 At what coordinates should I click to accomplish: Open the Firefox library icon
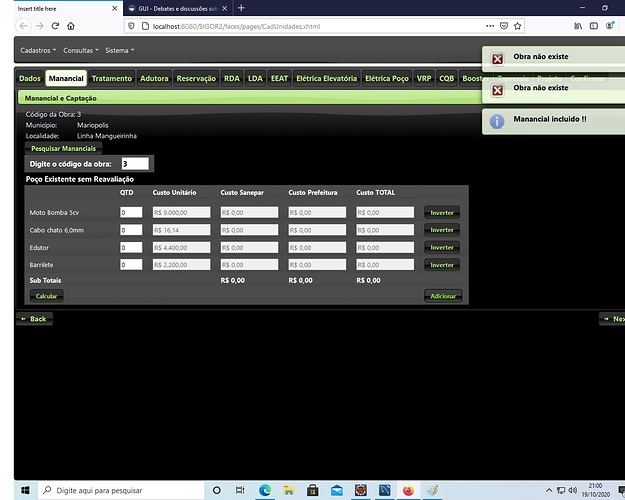click(578, 26)
